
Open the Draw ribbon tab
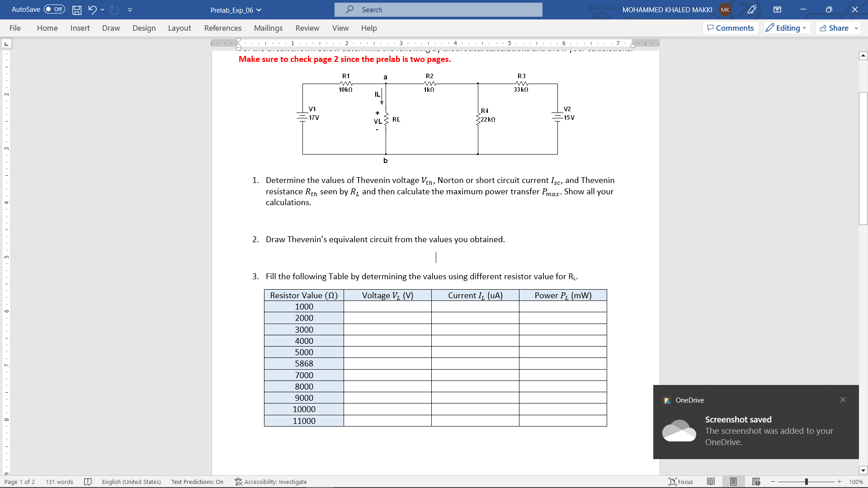[111, 28]
